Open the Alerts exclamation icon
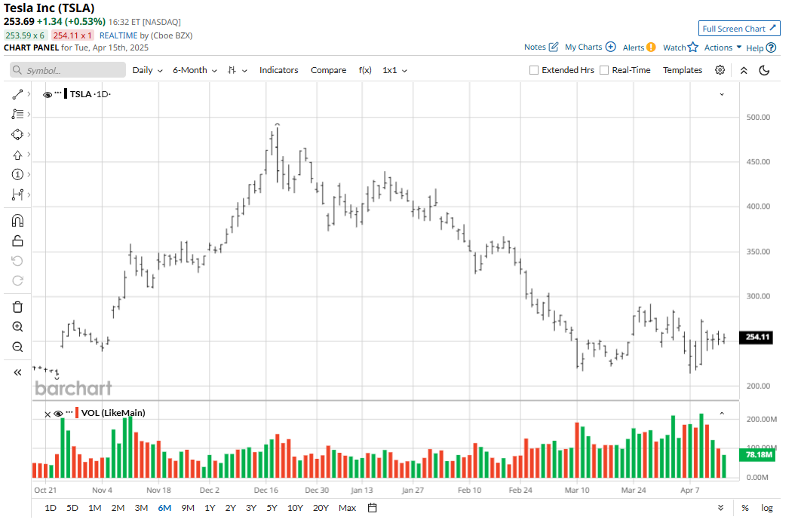The image size is (801, 532). pos(651,47)
